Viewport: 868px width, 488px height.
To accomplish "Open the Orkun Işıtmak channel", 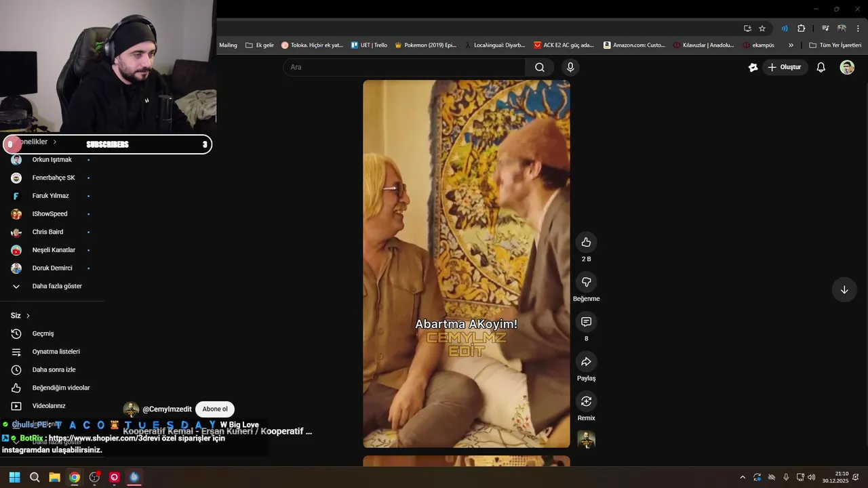I will (x=52, y=160).
